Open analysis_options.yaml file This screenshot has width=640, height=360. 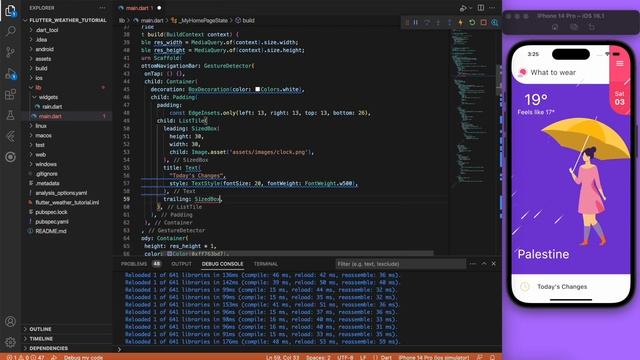(61, 193)
